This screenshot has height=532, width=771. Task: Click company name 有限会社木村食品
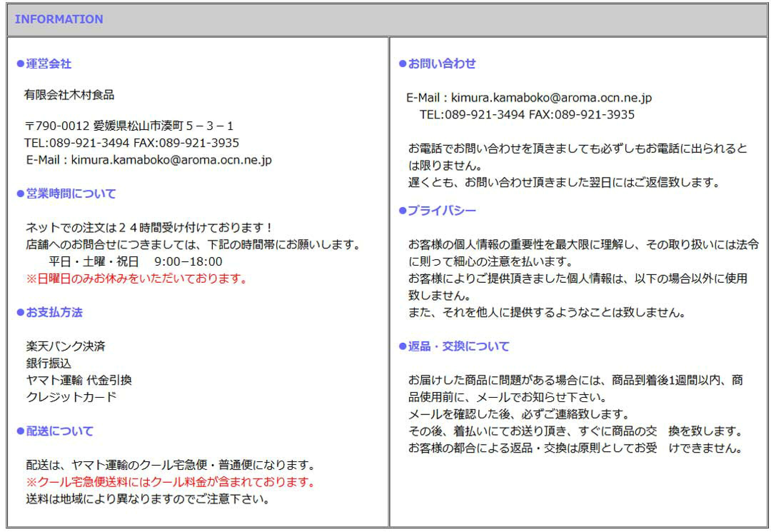tap(69, 95)
